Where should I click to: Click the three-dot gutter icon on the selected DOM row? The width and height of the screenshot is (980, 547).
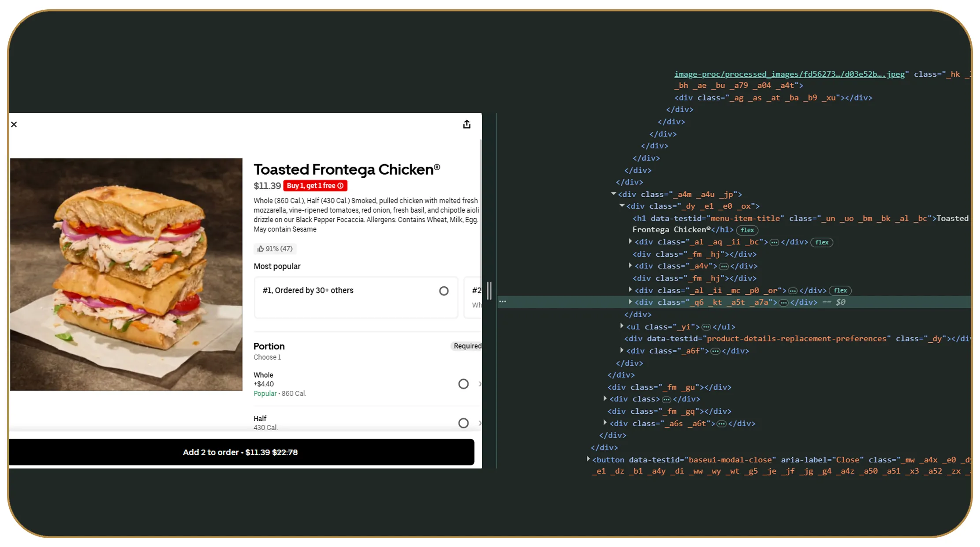(x=503, y=302)
